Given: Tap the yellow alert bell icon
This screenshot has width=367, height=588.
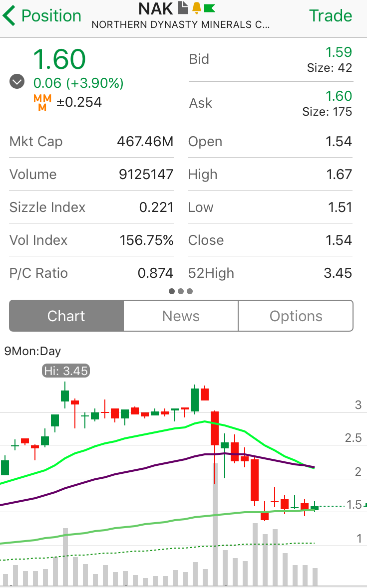Looking at the screenshot, I should click(x=196, y=8).
